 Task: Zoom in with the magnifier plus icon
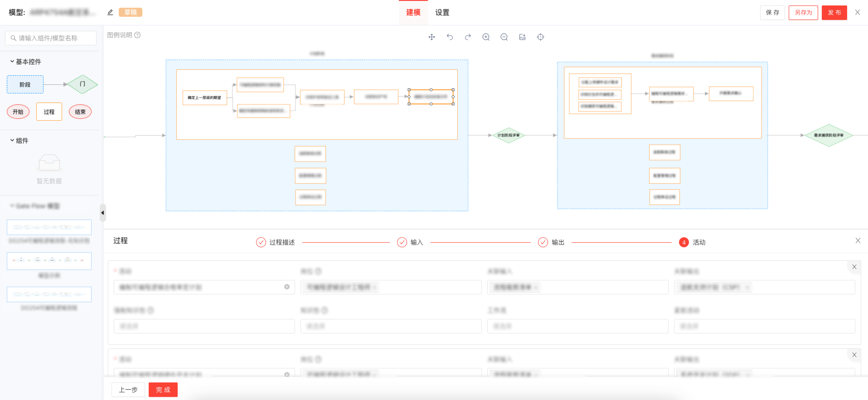click(486, 37)
